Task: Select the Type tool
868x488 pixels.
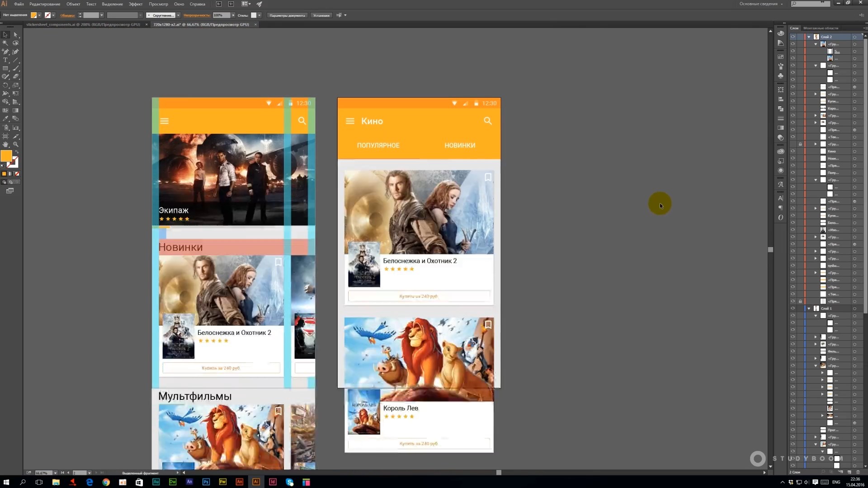Action: 5,60
